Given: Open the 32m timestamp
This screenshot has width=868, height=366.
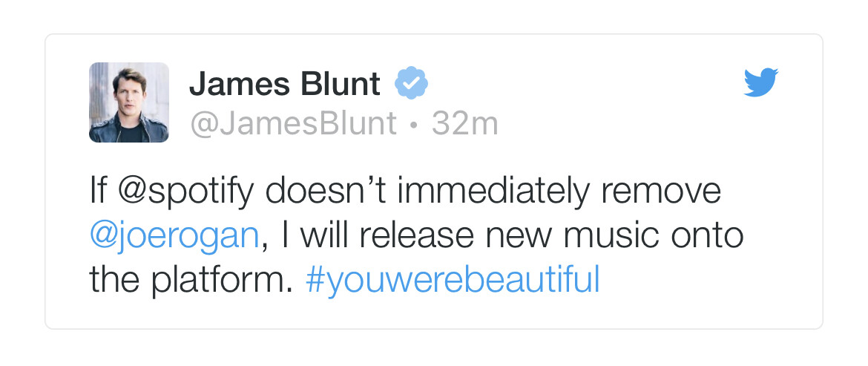Looking at the screenshot, I should 464,124.
